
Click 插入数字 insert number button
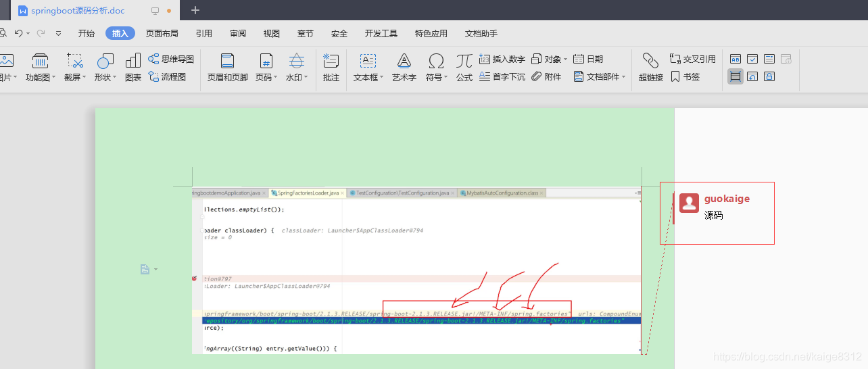(x=502, y=59)
